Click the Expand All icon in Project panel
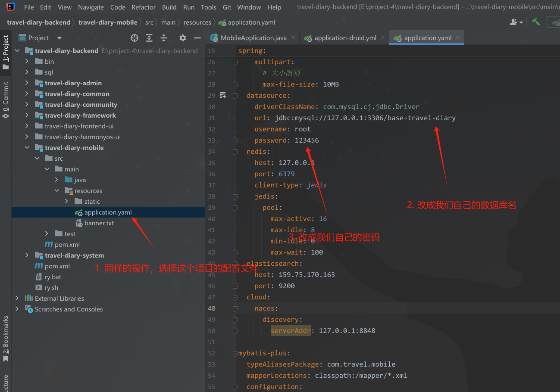Image resolution: width=560 pixels, height=392 pixels. tap(149, 38)
